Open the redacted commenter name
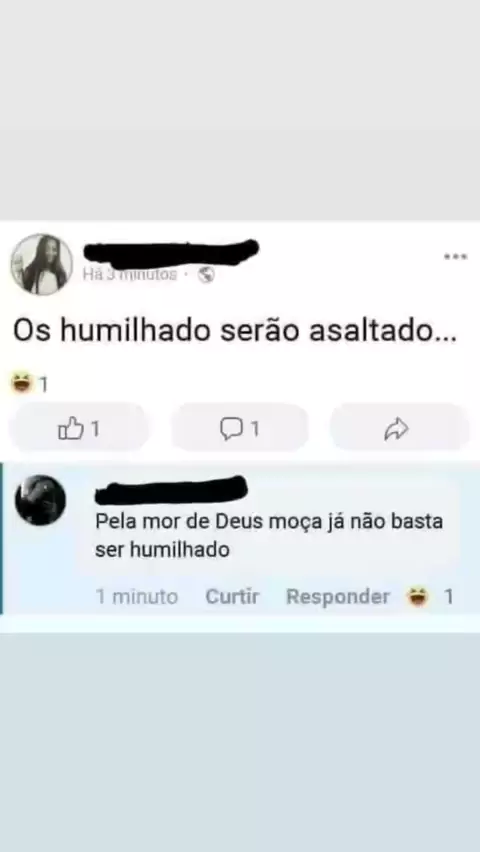480x852 pixels. (171, 491)
